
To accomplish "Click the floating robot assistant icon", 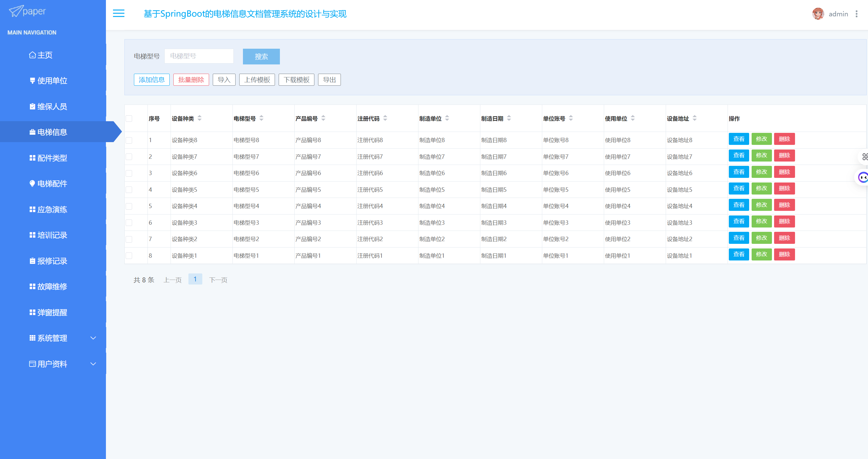I will pos(863,177).
